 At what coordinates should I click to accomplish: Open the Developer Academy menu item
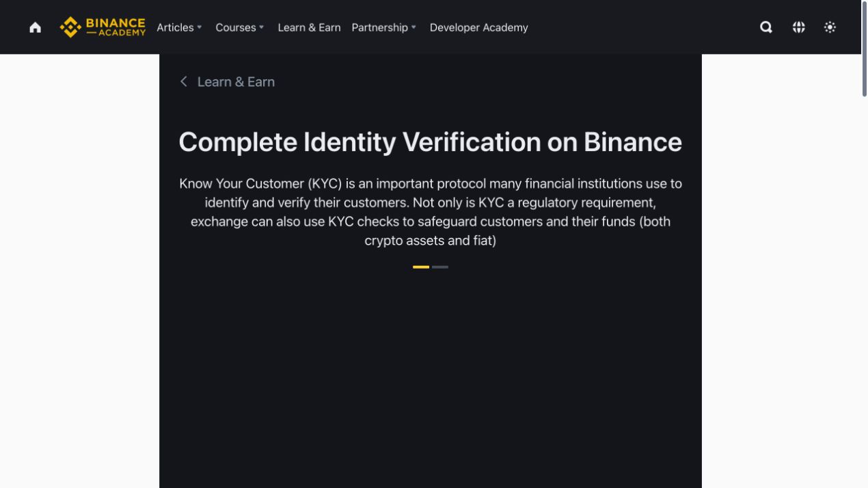pyautogui.click(x=478, y=27)
